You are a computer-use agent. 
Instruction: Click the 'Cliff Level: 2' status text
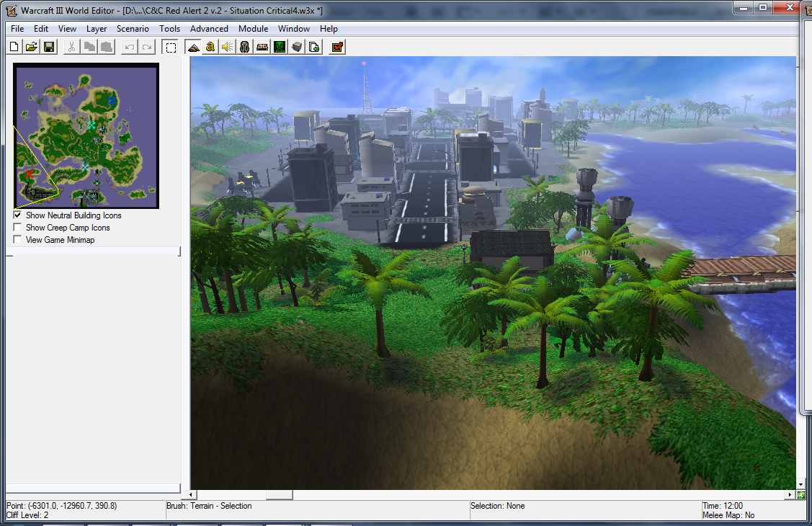27,515
